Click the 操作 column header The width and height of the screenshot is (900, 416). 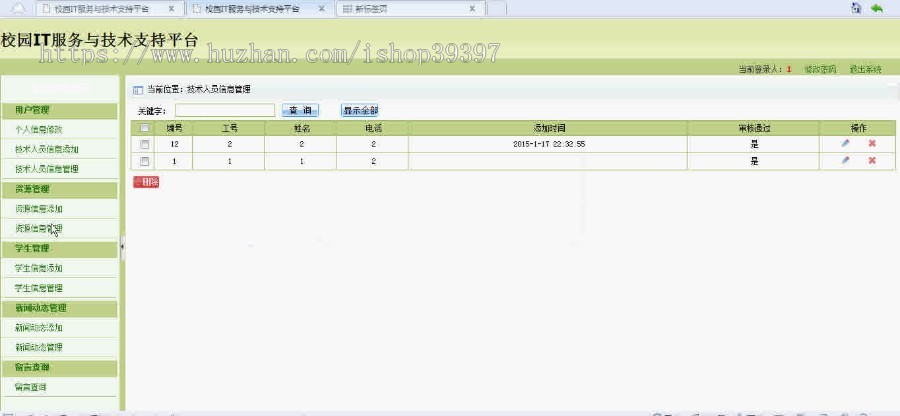pos(858,128)
